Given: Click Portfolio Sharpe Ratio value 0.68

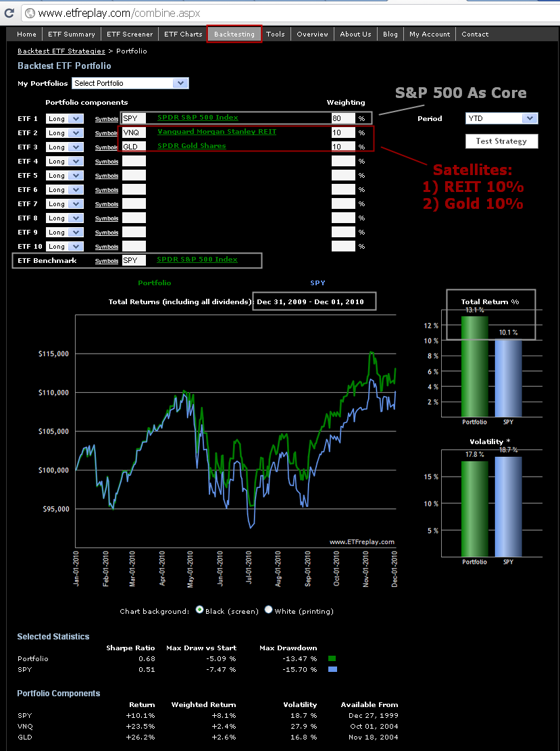Looking at the screenshot, I should coord(147,658).
